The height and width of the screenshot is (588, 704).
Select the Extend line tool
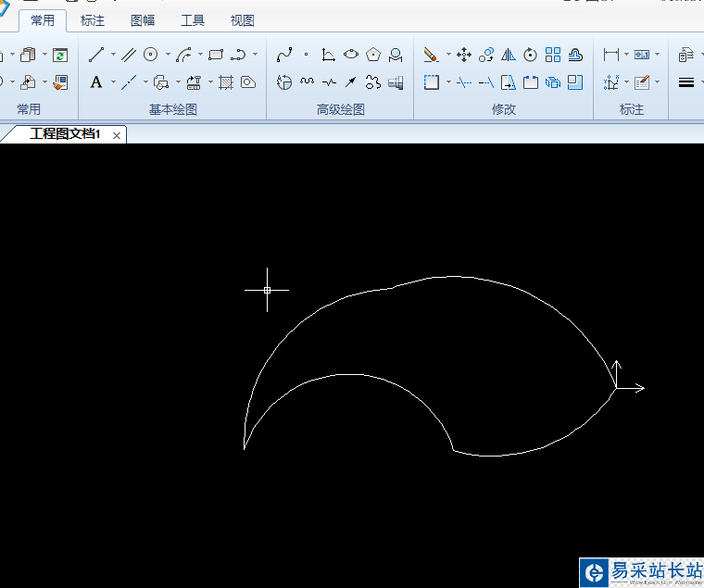pyautogui.click(x=486, y=82)
